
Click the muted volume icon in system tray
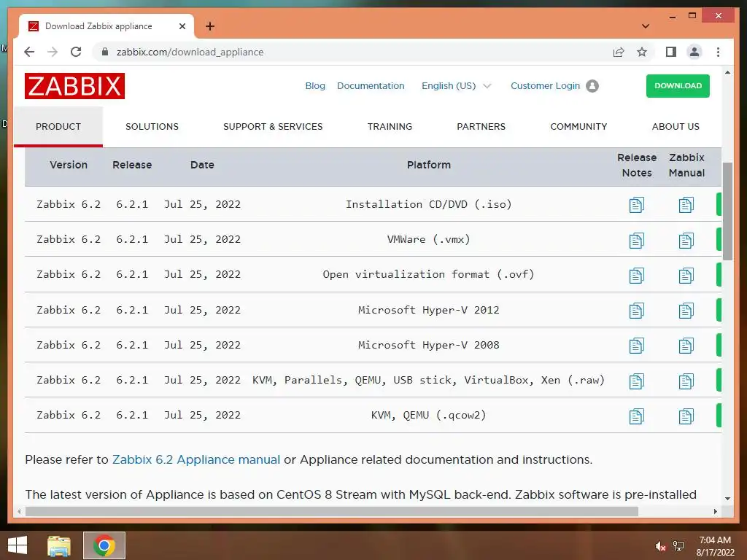[x=660, y=546]
